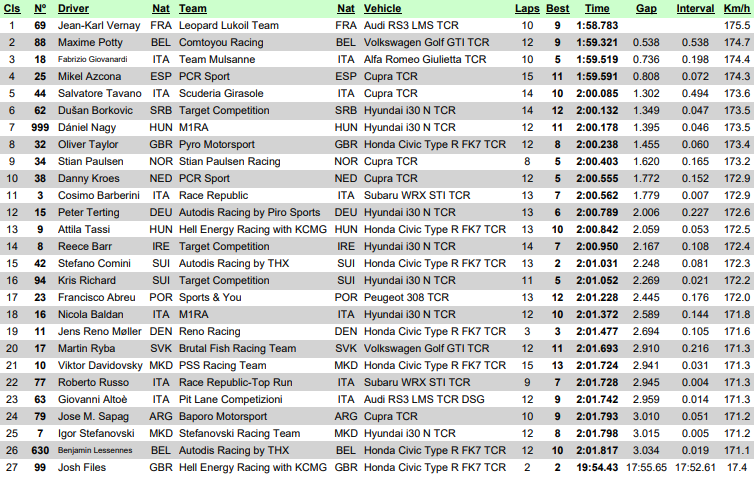
Task: Click the Time column header
Action: pos(597,9)
